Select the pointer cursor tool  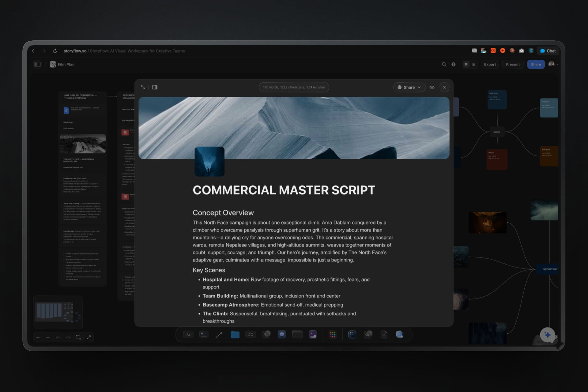coord(466,64)
